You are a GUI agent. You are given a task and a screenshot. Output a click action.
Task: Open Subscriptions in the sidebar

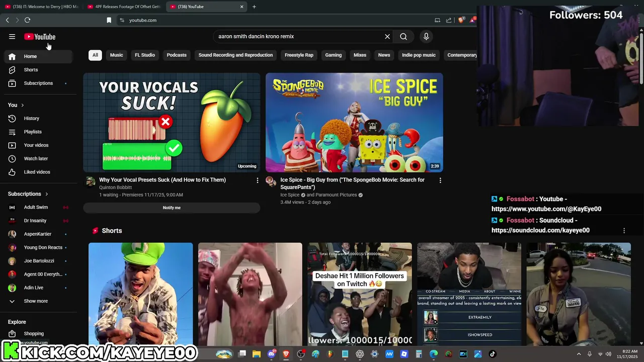pos(38,83)
